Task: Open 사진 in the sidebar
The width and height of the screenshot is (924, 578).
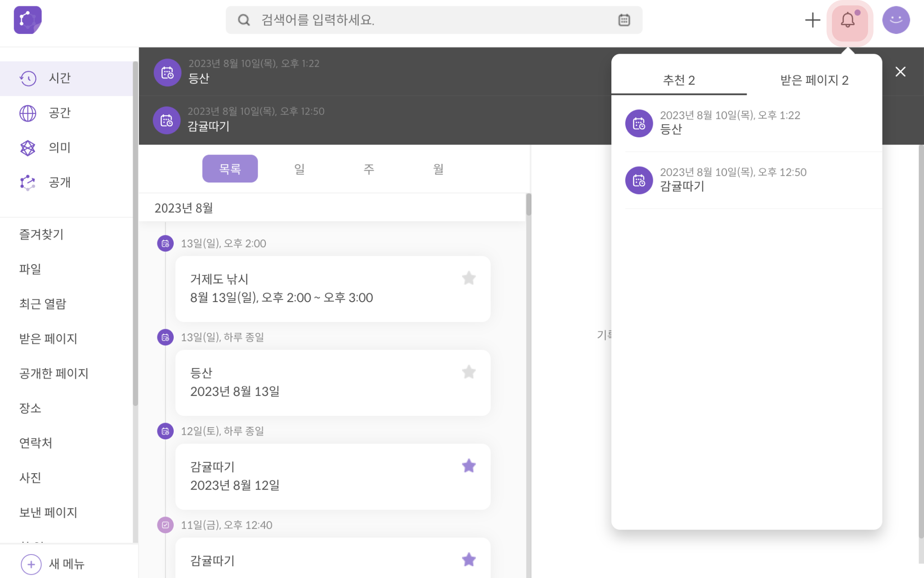Action: tap(30, 478)
